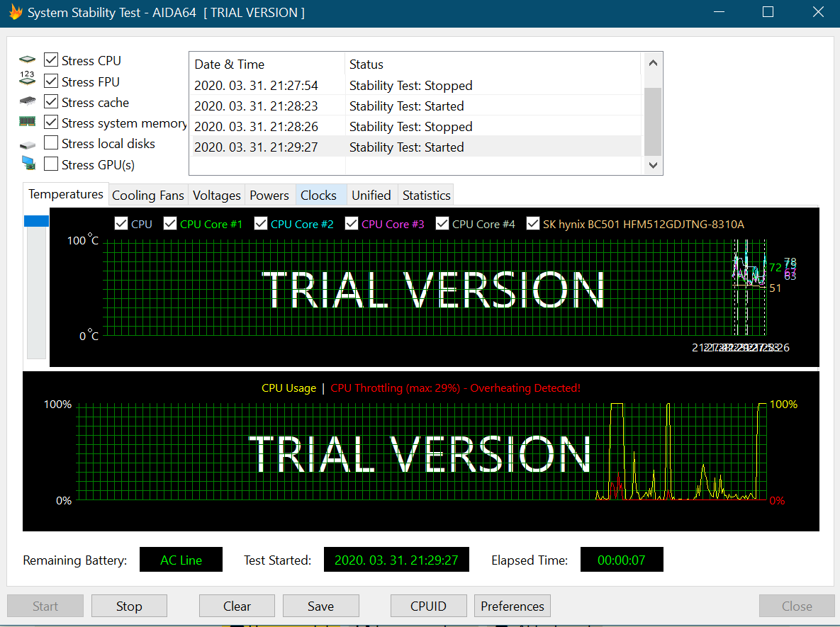Show the Statistics tab
Viewport: 840px width, 627px height.
(x=427, y=196)
